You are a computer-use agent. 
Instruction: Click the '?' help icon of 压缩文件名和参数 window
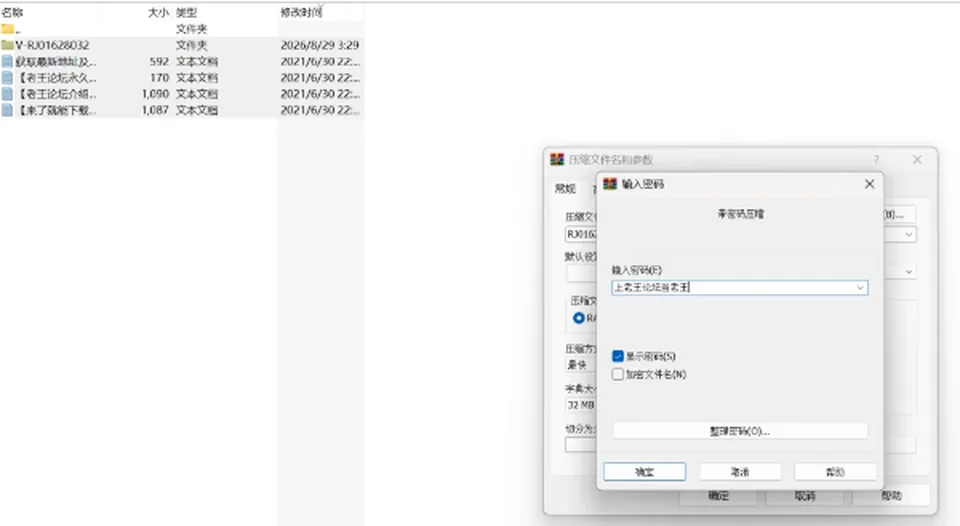click(876, 159)
